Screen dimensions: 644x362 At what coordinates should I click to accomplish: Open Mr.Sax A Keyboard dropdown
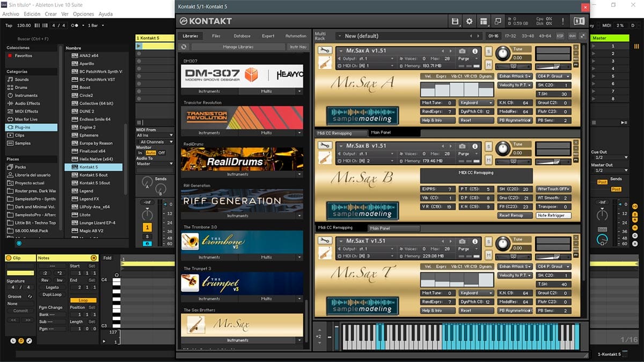(x=477, y=102)
